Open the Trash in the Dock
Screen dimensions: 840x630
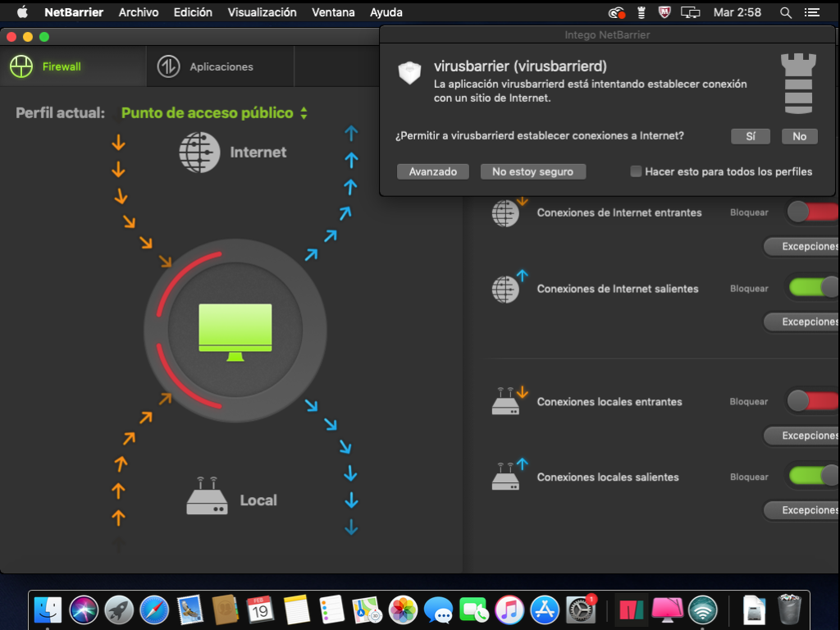point(789,609)
